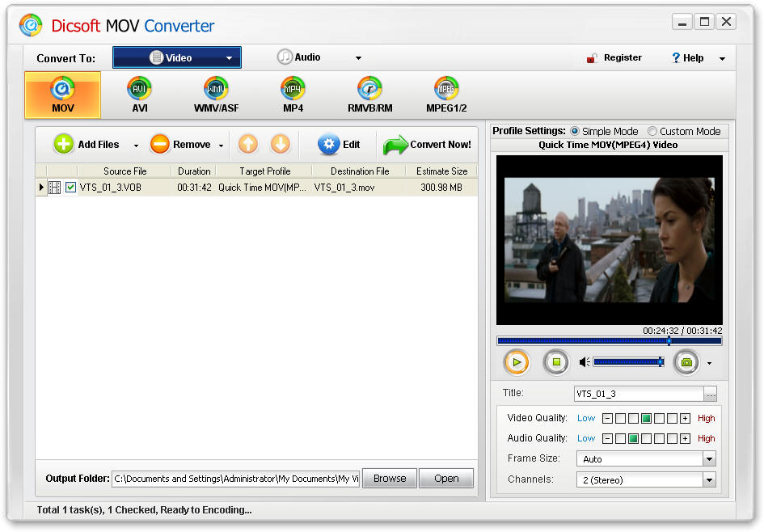This screenshot has width=764, height=532.
Task: Take a snapshot with the camera icon
Action: 686,362
